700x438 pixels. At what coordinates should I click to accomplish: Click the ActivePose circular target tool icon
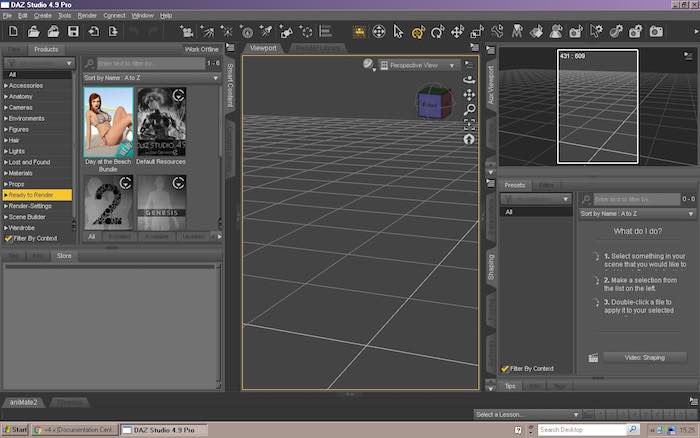click(379, 32)
